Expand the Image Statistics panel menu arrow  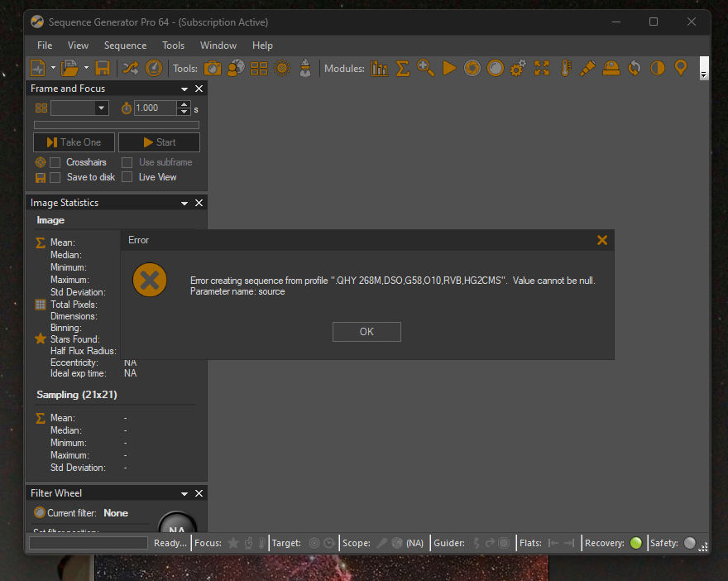click(x=184, y=203)
